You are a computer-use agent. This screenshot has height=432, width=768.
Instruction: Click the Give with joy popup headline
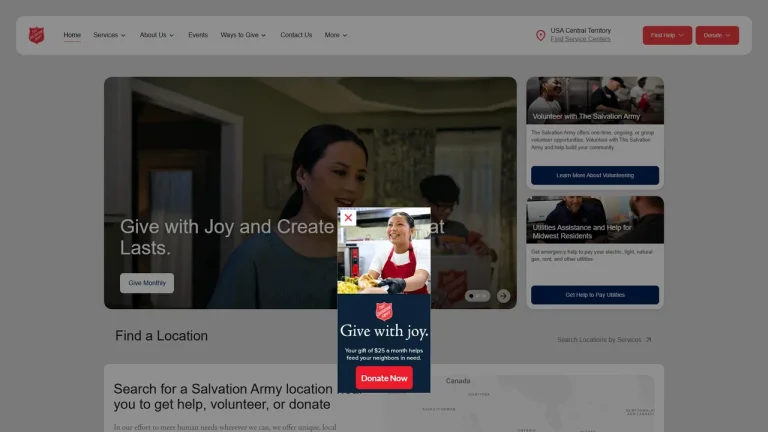pyautogui.click(x=384, y=331)
